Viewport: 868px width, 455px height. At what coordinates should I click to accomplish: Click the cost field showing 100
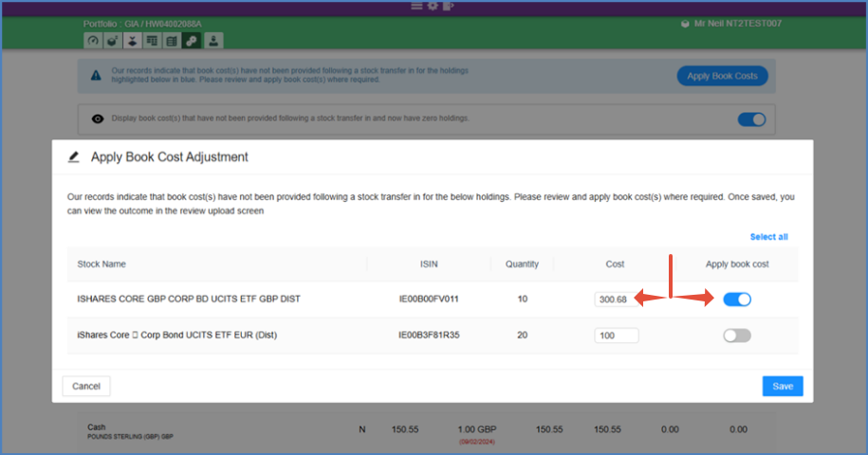[x=616, y=336]
